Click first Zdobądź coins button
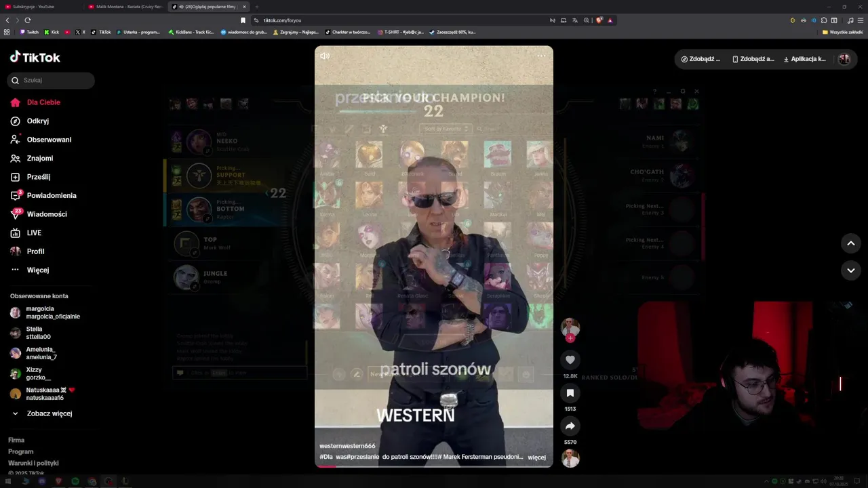Viewport: 868px width, 488px height. coord(701,59)
